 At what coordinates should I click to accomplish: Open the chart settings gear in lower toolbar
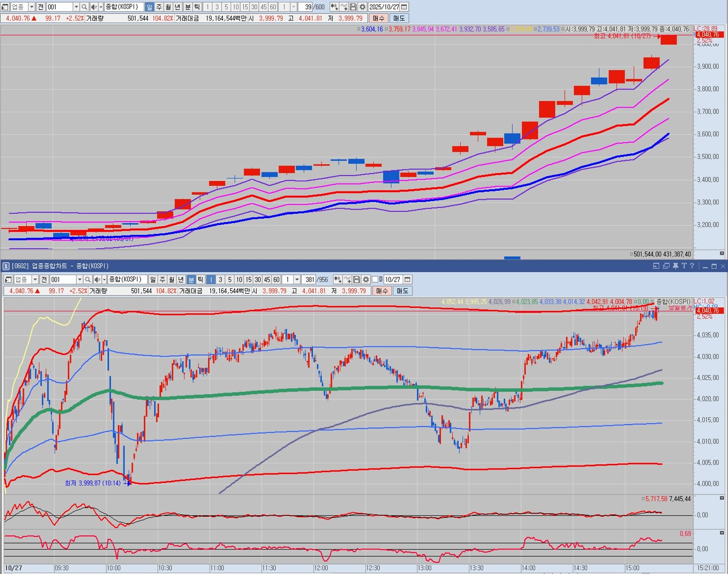click(366, 279)
